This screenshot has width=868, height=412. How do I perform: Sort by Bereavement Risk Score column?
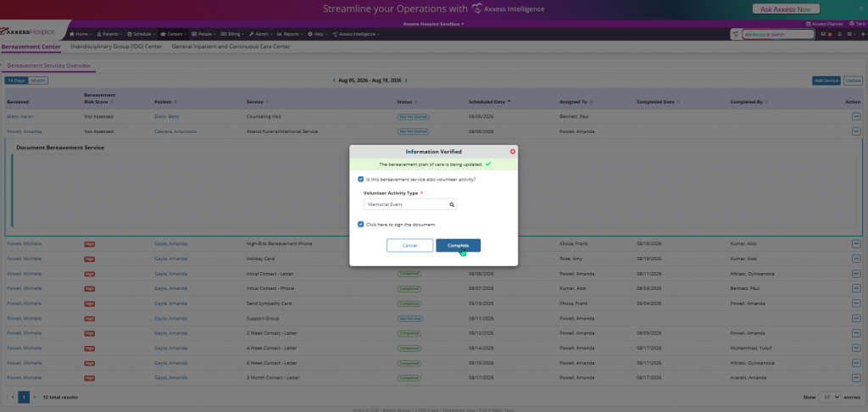click(100, 98)
